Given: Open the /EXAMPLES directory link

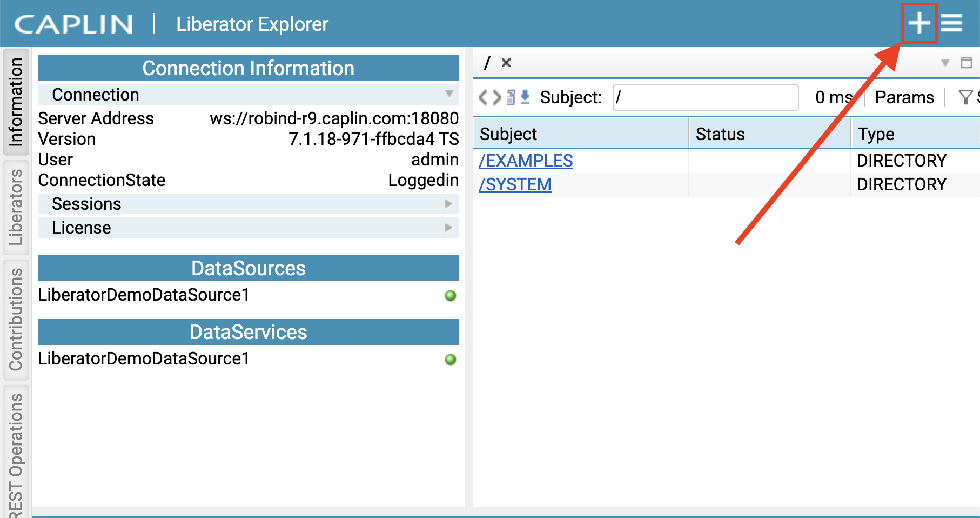Looking at the screenshot, I should tap(526, 161).
